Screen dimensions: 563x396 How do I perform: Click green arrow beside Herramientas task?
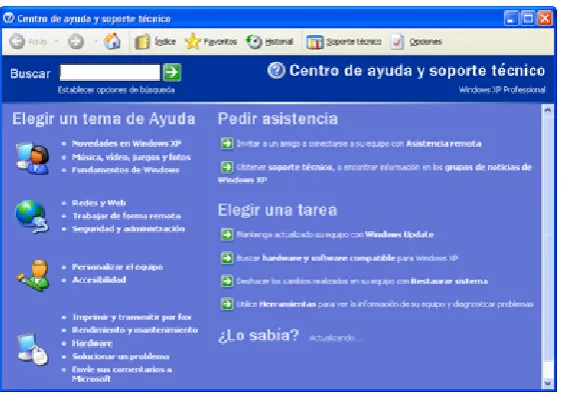click(227, 304)
